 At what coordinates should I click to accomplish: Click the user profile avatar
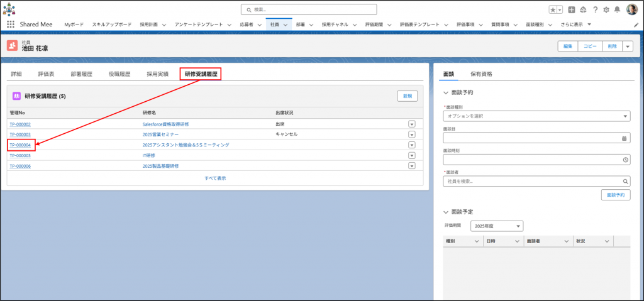click(631, 9)
